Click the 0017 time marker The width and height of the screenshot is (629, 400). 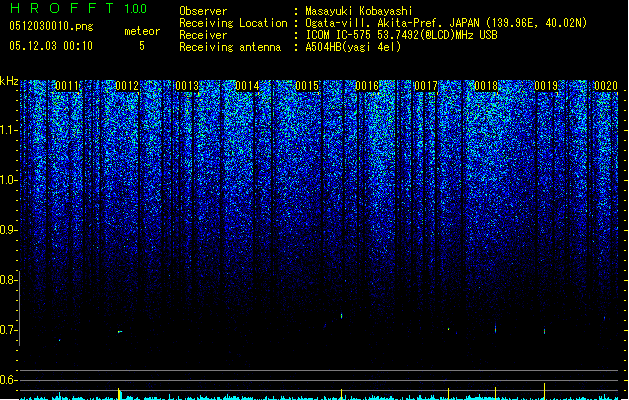[x=426, y=86]
